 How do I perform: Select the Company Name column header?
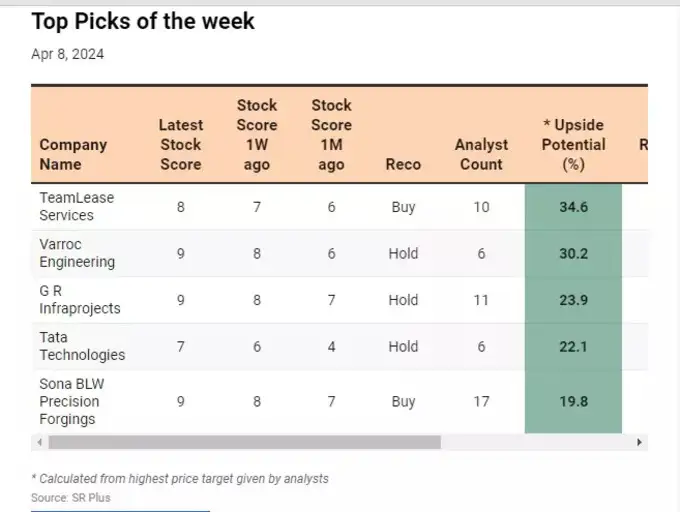tap(73, 154)
